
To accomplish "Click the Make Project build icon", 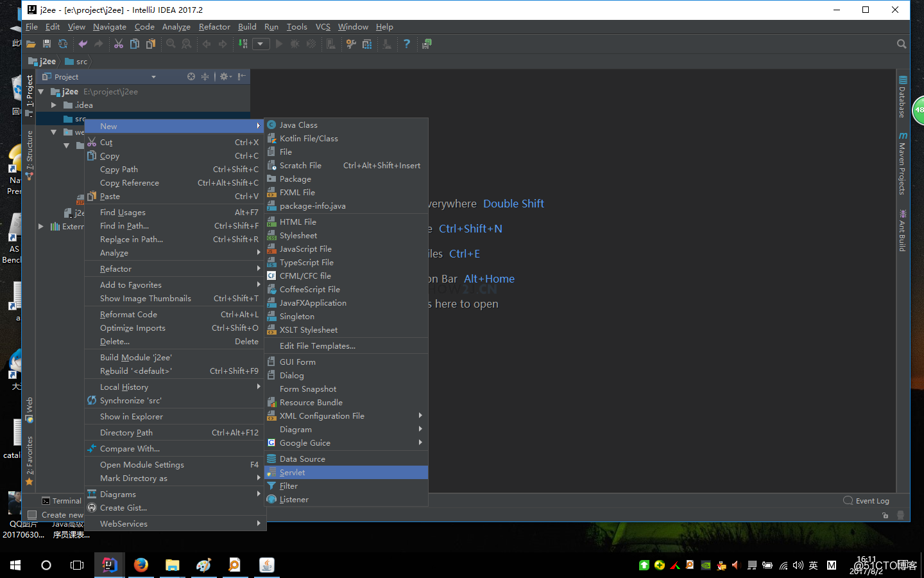I will coord(243,44).
